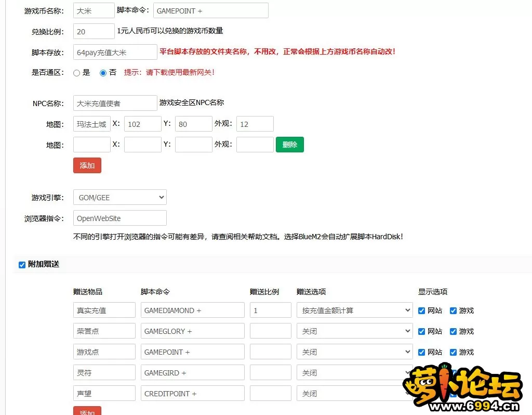Click the 浏览器指令 field with OpenWebSite
Image resolution: width=532 pixels, height=415 pixels.
click(x=120, y=218)
